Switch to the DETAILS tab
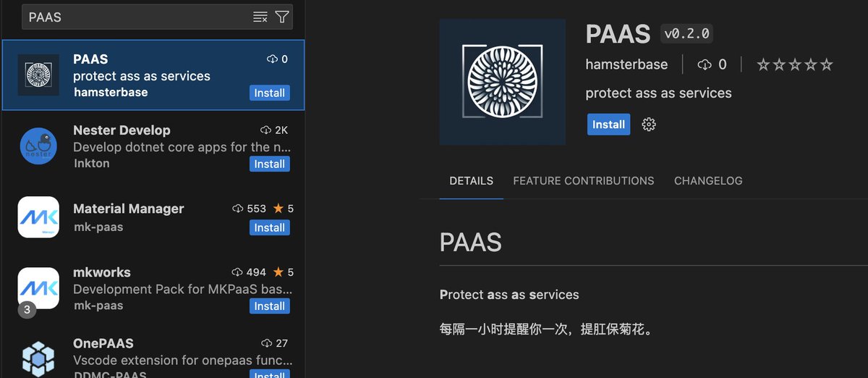The width and height of the screenshot is (868, 378). [472, 180]
